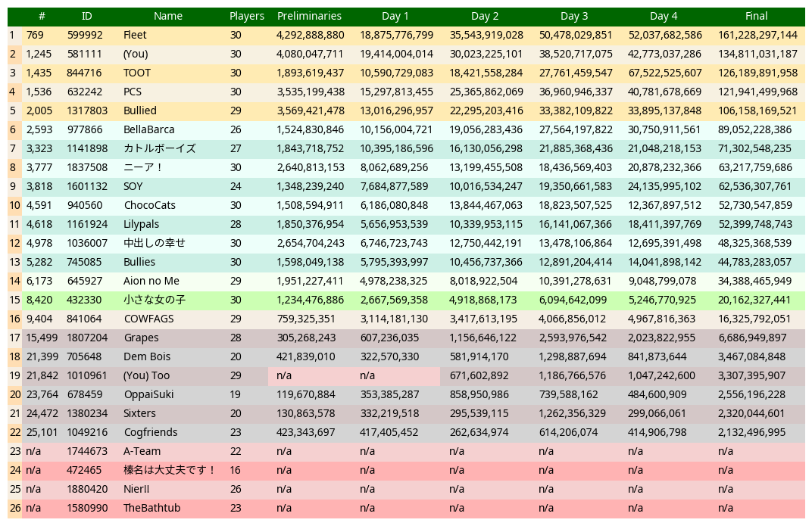Select the team name ニーア！
The width and height of the screenshot is (812, 526).
(143, 167)
